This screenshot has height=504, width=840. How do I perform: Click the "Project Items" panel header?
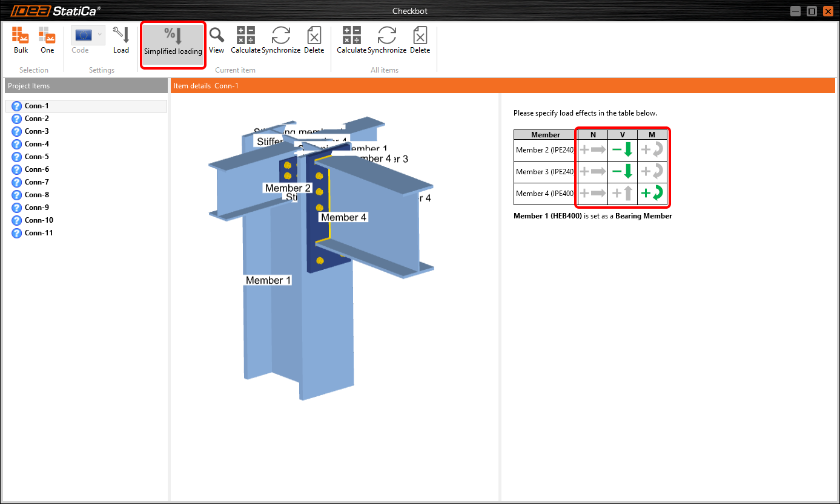pos(86,86)
